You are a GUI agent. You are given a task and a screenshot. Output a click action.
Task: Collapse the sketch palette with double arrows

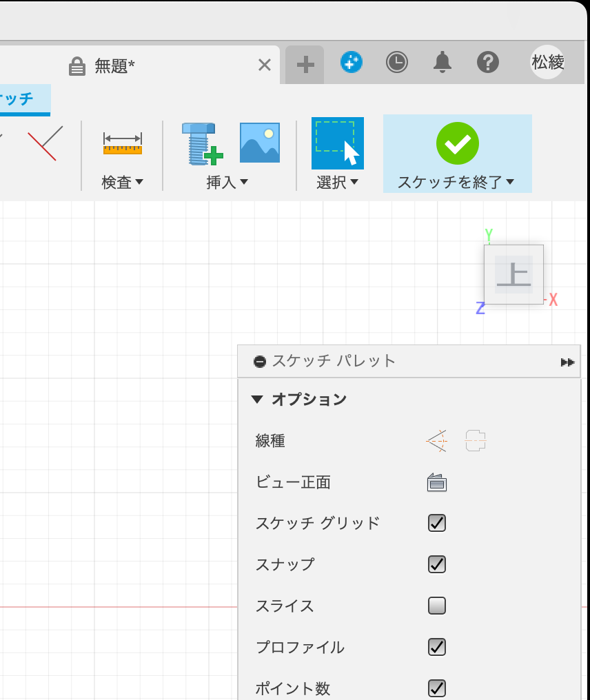567,361
